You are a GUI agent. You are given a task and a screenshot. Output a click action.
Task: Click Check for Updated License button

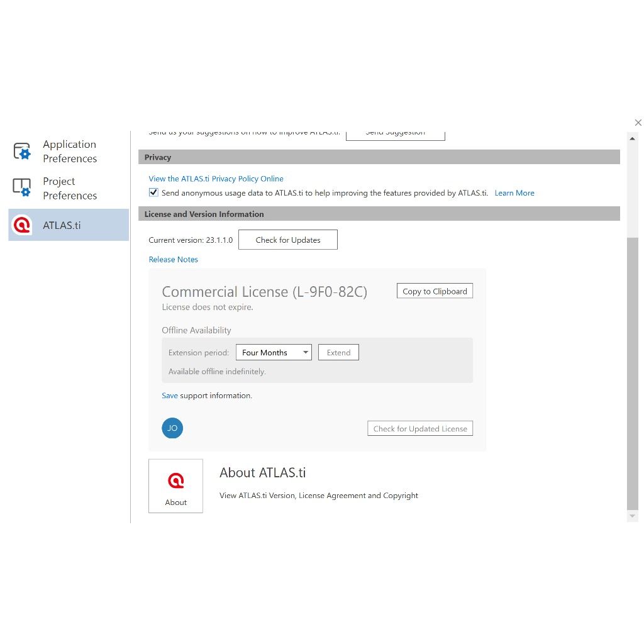pos(420,429)
